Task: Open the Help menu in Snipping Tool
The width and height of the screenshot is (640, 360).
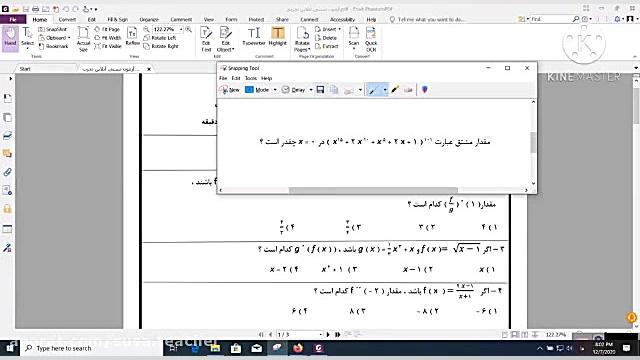Action: pos(267,78)
